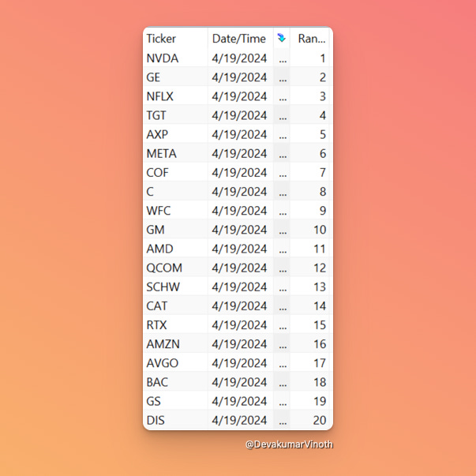Click the date cell in the WFC row
The image size is (476, 476).
coord(241,211)
